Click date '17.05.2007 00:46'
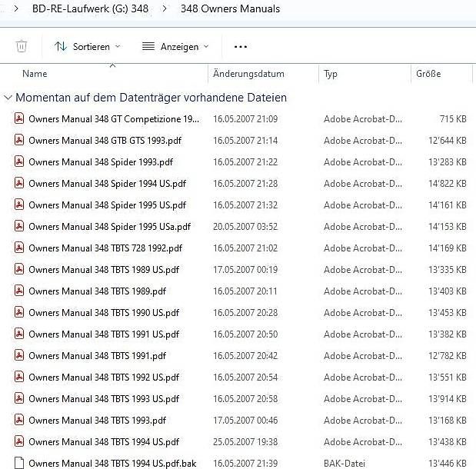The image size is (476, 469). (245, 420)
